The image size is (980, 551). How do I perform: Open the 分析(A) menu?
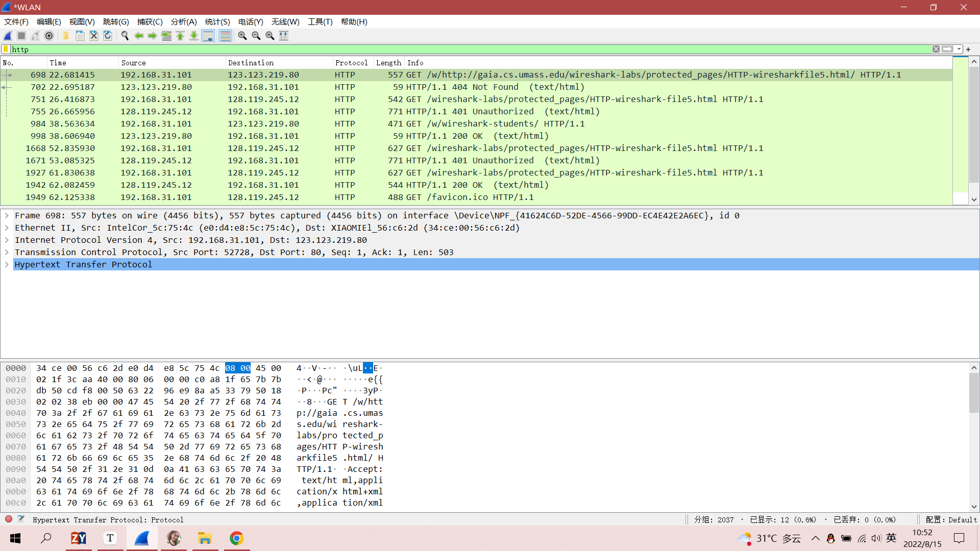[x=184, y=22]
